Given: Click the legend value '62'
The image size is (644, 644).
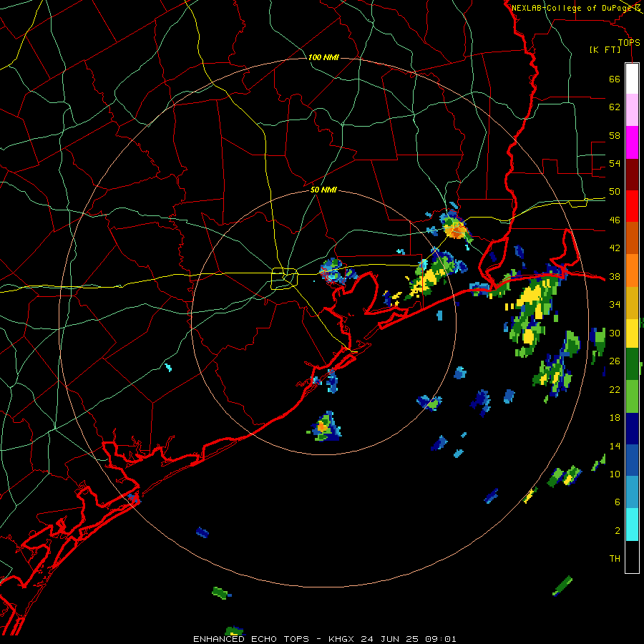Looking at the screenshot, I should coord(615,107).
